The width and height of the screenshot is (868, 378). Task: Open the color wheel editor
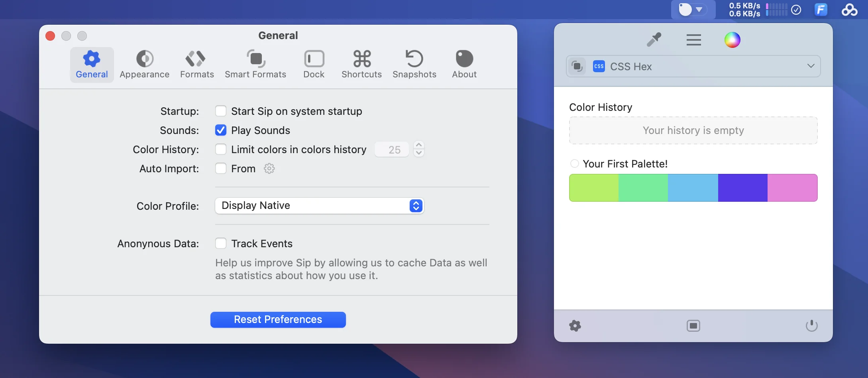(x=732, y=40)
